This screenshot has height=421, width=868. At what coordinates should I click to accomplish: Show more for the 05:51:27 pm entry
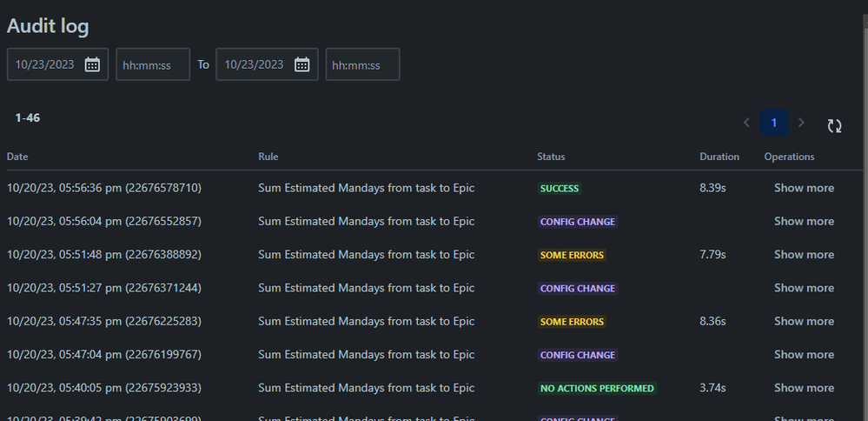[804, 288]
